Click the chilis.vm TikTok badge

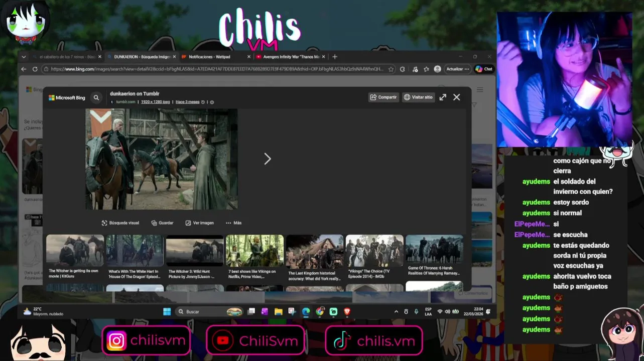pyautogui.click(x=373, y=341)
